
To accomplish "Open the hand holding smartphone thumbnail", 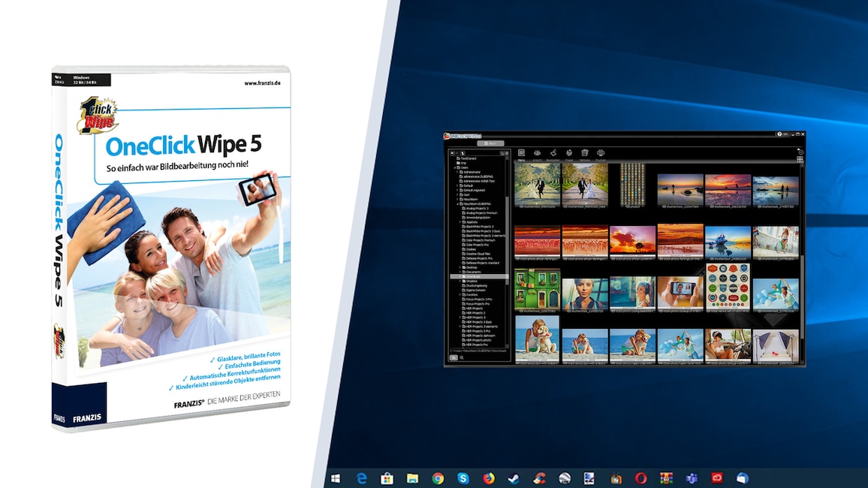I will tap(680, 293).
